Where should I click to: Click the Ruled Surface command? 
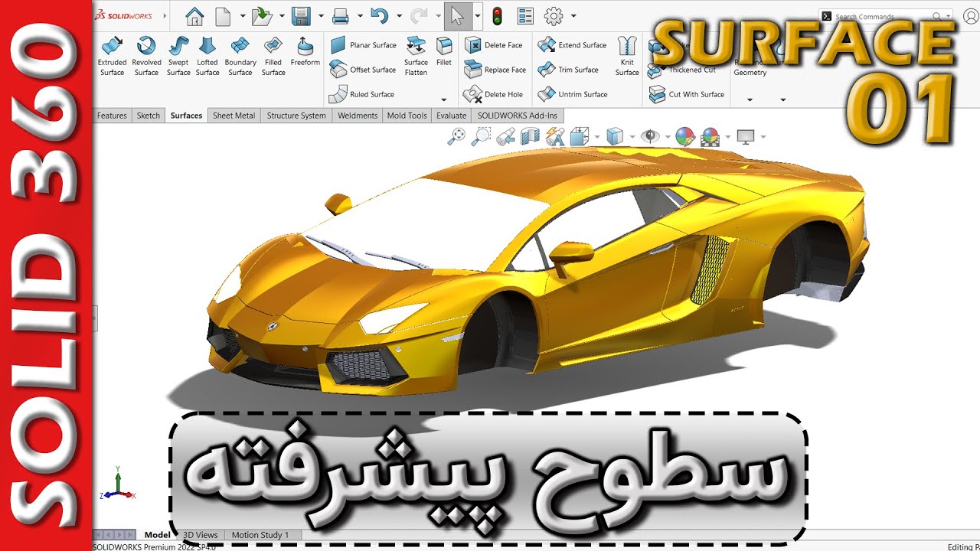tap(362, 94)
